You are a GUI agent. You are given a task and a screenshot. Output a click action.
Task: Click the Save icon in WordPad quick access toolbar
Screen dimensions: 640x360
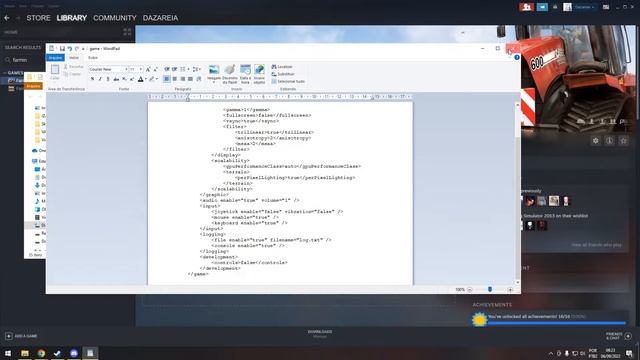(x=62, y=49)
